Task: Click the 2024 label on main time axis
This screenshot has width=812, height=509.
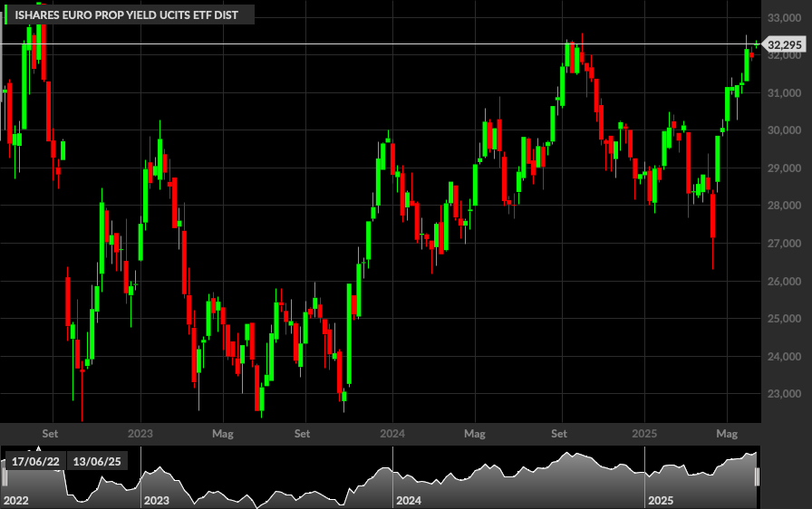Action: pyautogui.click(x=392, y=434)
